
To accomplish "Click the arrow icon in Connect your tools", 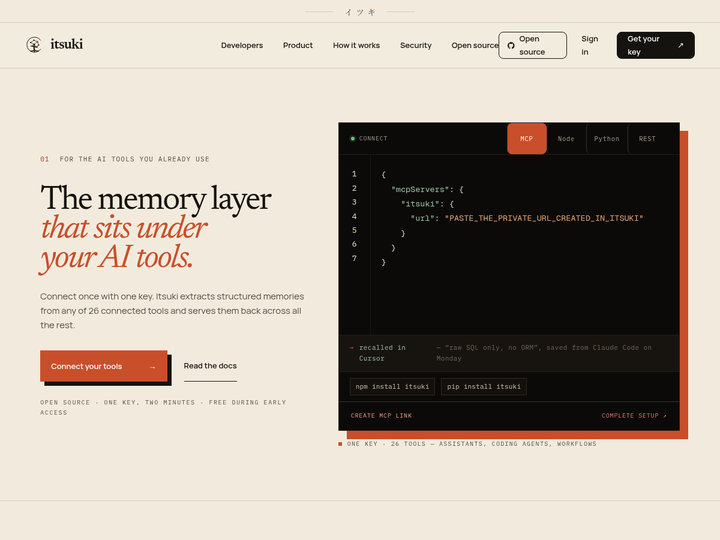I will pyautogui.click(x=152, y=367).
